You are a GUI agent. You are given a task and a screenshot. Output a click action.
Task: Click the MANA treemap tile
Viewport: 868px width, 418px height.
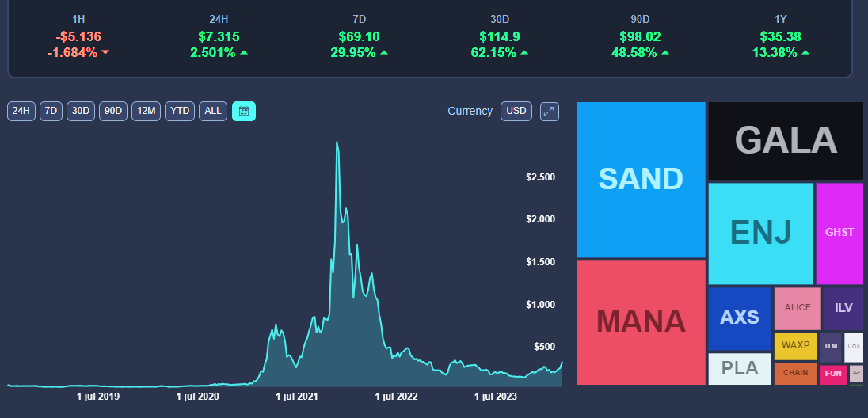(x=641, y=322)
